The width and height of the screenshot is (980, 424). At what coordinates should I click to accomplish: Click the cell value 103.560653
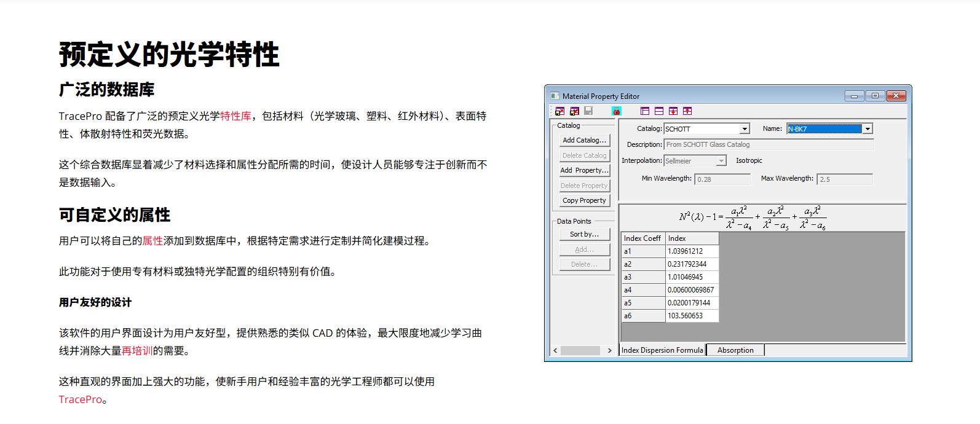click(692, 316)
